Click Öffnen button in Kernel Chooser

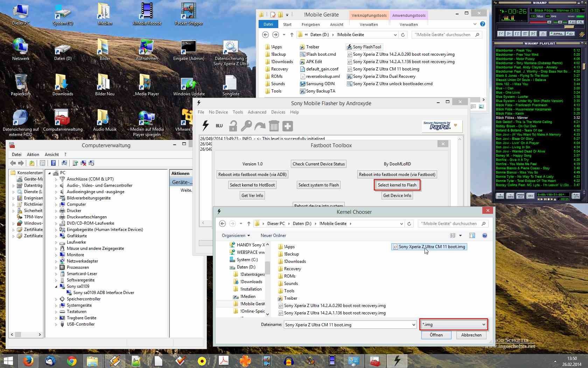(x=436, y=335)
